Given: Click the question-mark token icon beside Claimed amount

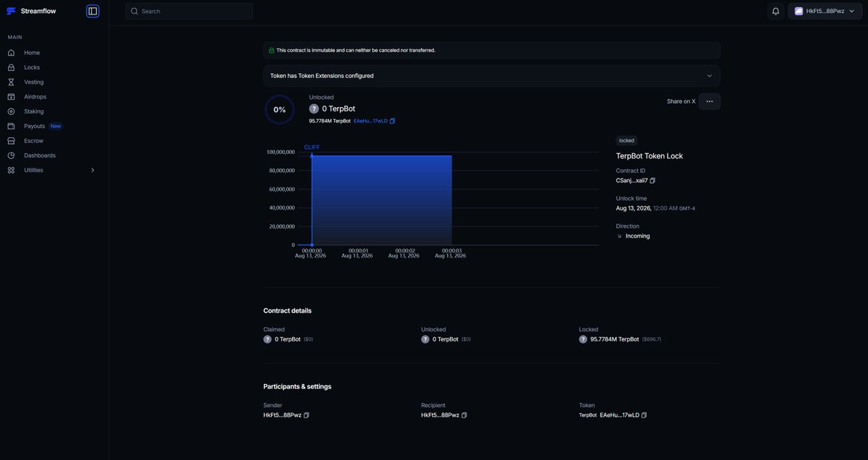Looking at the screenshot, I should [x=268, y=339].
